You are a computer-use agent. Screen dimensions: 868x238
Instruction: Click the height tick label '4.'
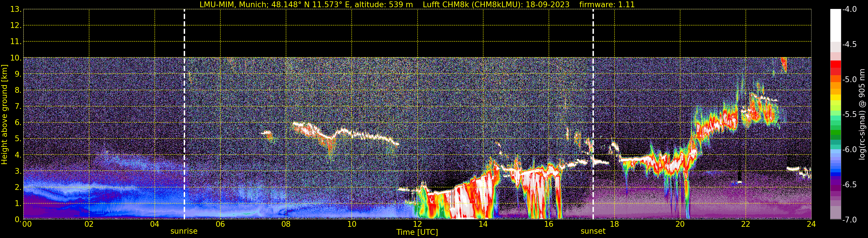(x=18, y=155)
